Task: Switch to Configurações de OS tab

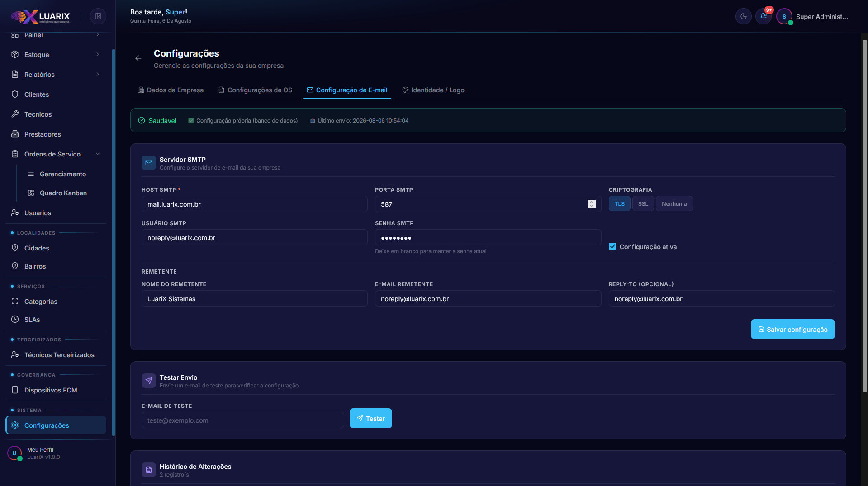Action: click(255, 90)
